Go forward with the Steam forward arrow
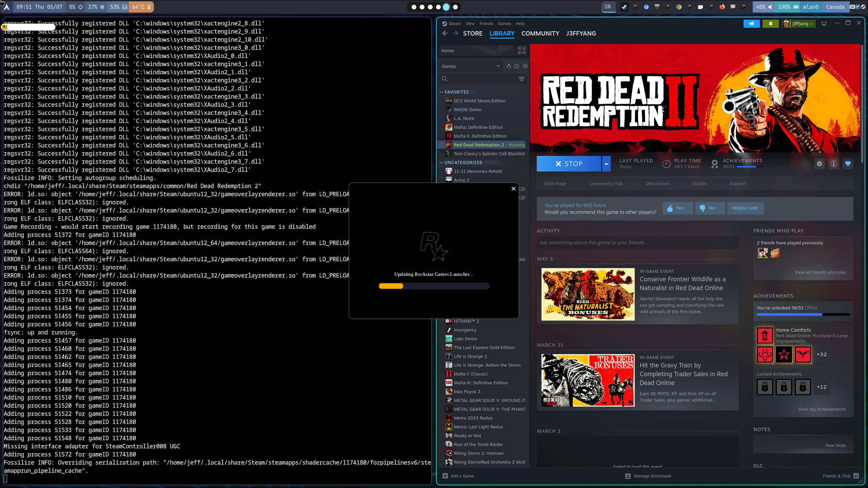 pos(456,33)
